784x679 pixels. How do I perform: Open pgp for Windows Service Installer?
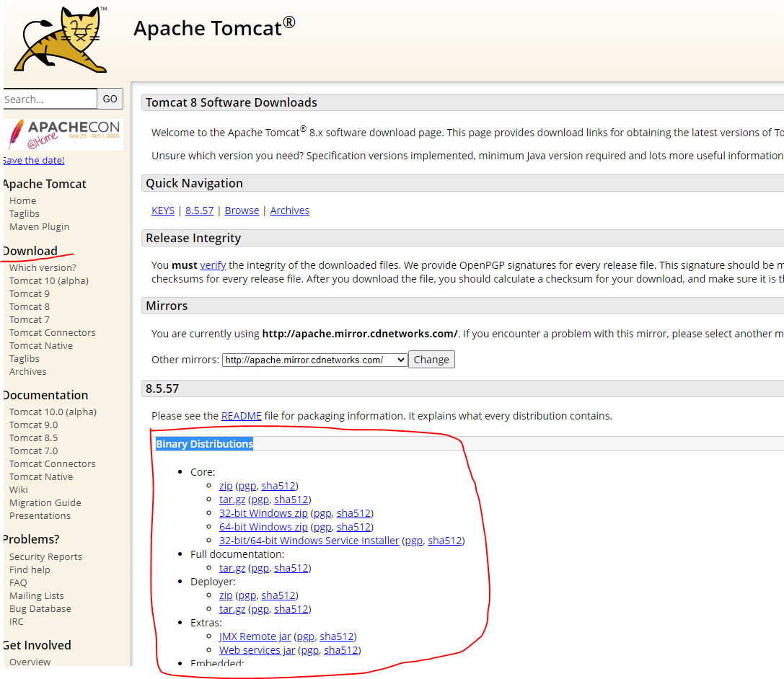413,541
